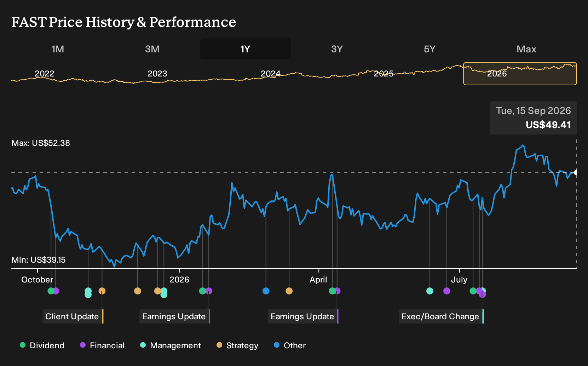The height and width of the screenshot is (366, 588).
Task: Click the highlighted 2026 range window in overview chart
Action: tap(520, 74)
